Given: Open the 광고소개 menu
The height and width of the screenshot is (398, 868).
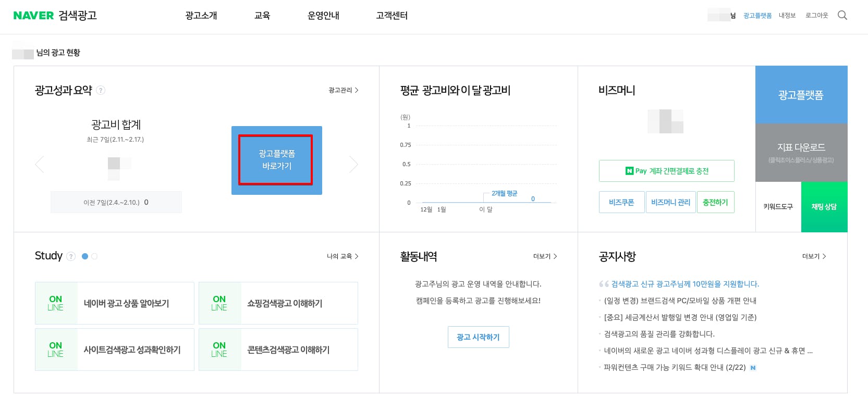Looking at the screenshot, I should tap(201, 16).
